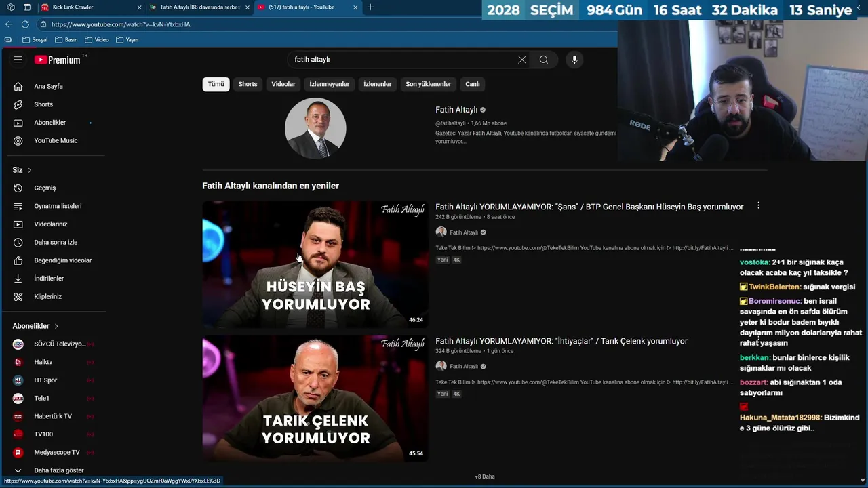Open Sosyal bookmarks folder
The height and width of the screenshot is (488, 868).
(35, 40)
